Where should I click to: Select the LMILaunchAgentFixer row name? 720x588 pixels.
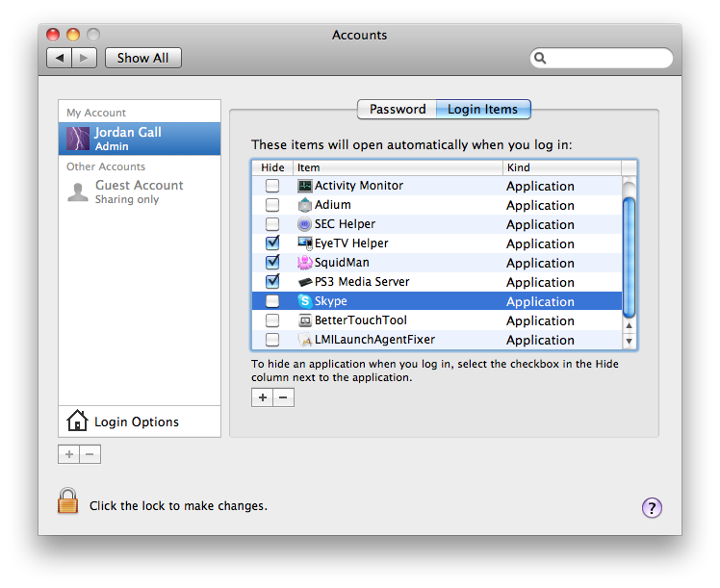pos(374,340)
